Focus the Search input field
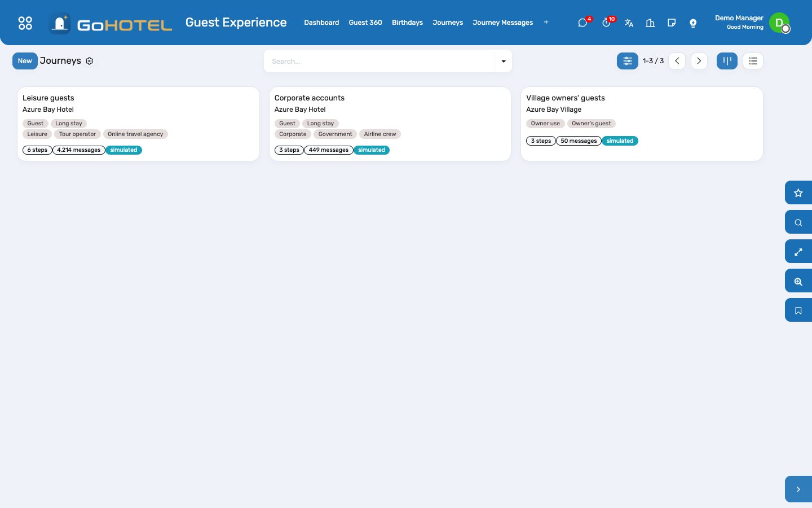Image resolution: width=812 pixels, height=508 pixels. pyautogui.click(x=379, y=61)
